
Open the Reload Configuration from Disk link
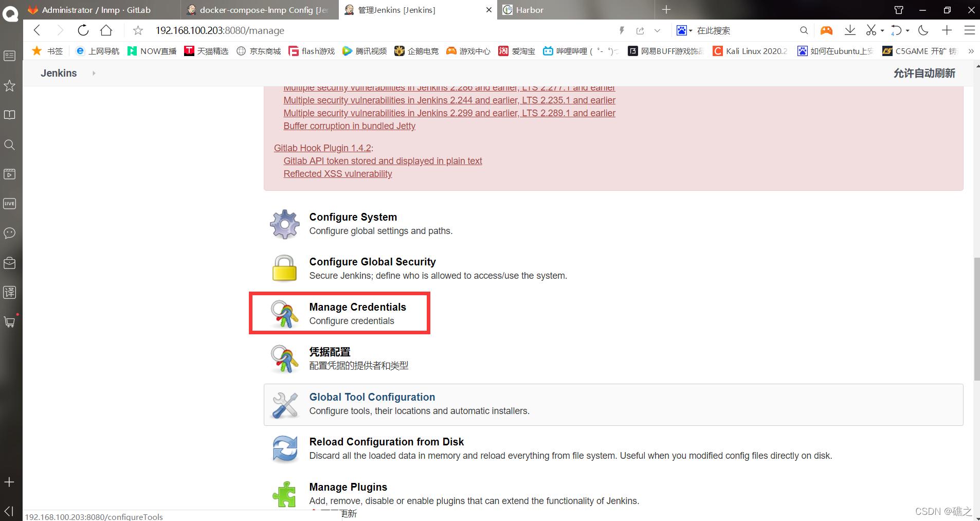386,442
